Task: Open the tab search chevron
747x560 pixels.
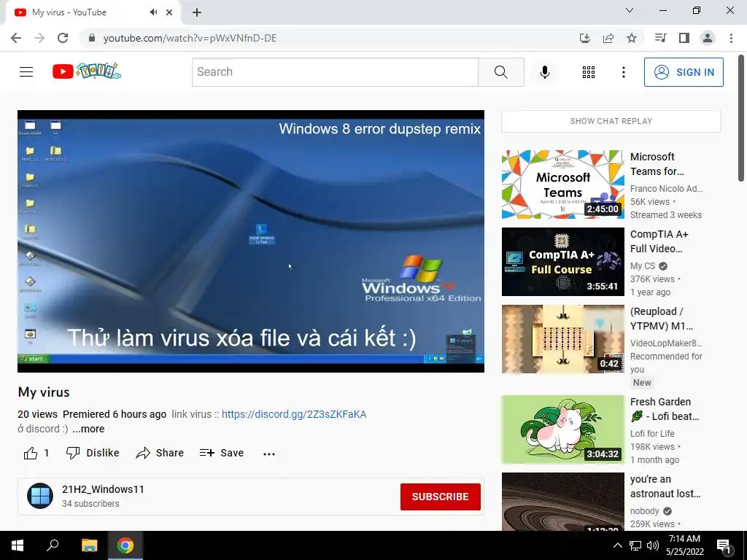Action: pos(630,10)
